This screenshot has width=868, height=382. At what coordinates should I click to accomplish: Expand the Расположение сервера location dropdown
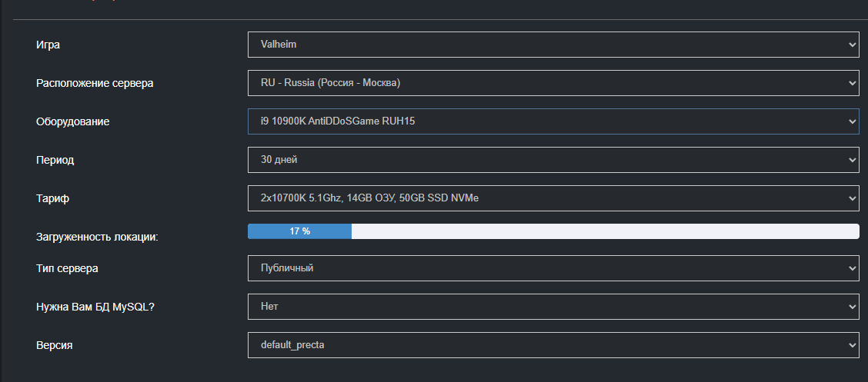coord(553,83)
